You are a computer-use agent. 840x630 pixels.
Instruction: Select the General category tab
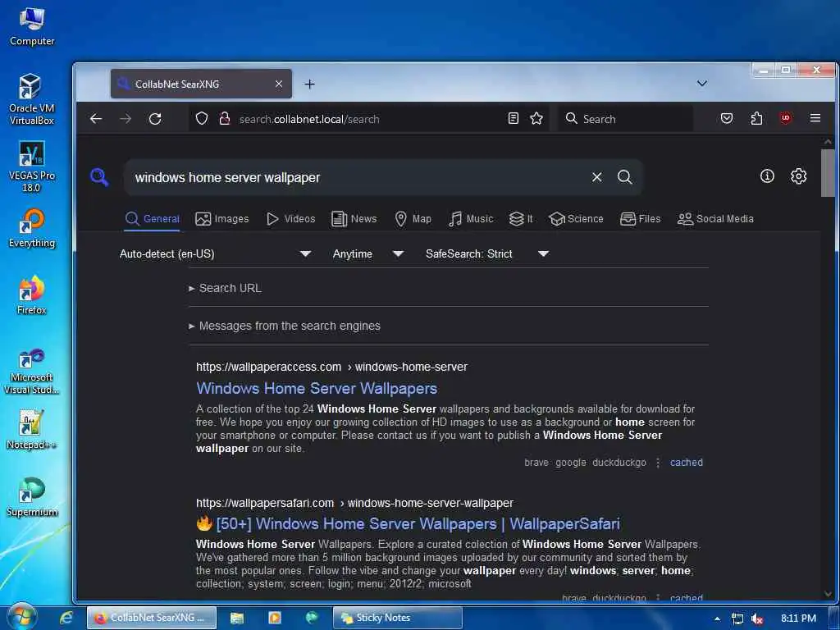152,218
